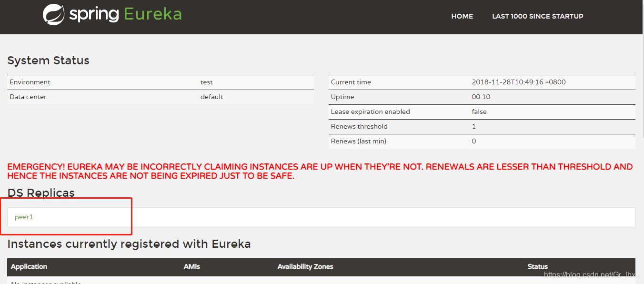Open the peer1 replica link

pyautogui.click(x=24, y=217)
